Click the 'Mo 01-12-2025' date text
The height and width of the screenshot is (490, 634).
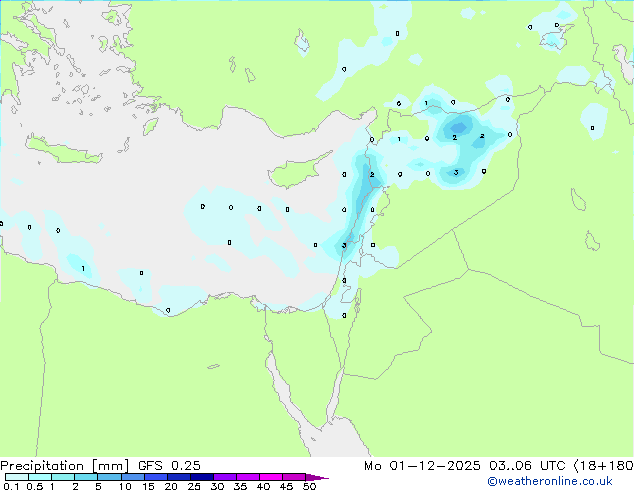tap(422, 466)
